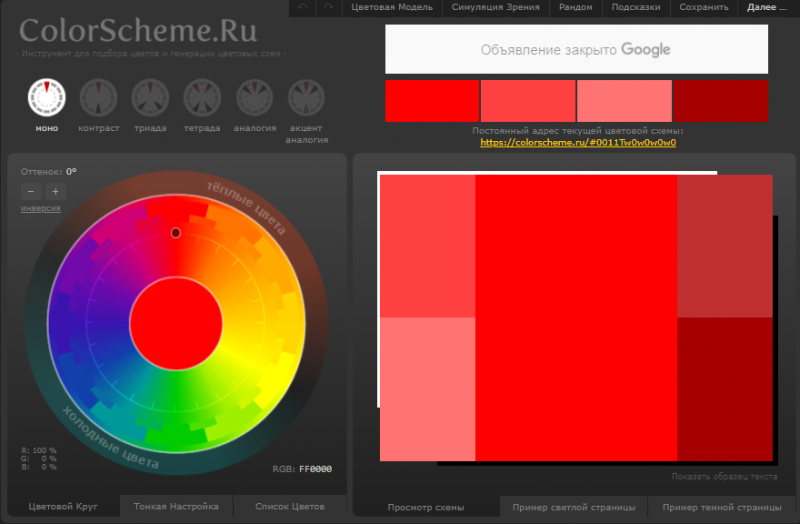Open the permanent scheme URL link
Screen dimensions: 800x524
(578, 142)
